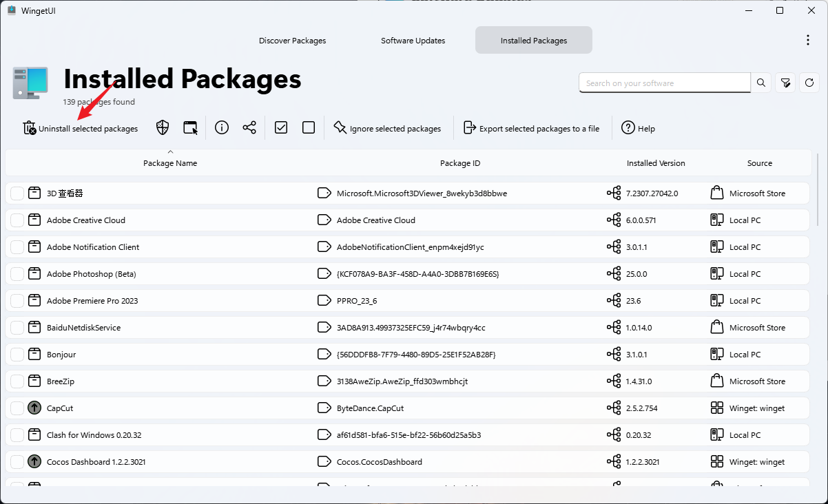
Task: Open the search filter options icon
Action: pos(785,83)
